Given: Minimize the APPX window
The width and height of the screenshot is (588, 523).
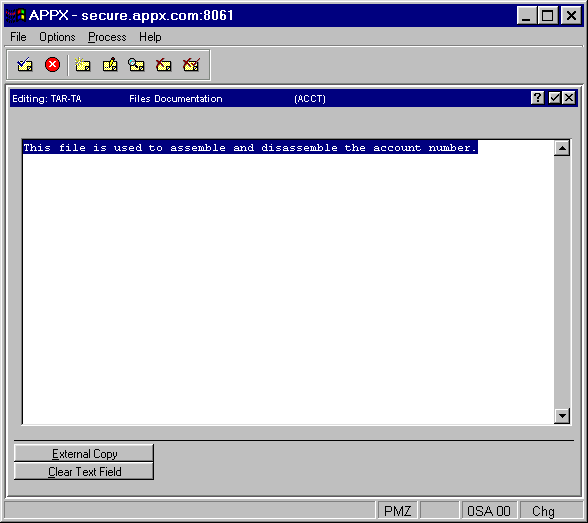Looking at the screenshot, I should coord(526,16).
